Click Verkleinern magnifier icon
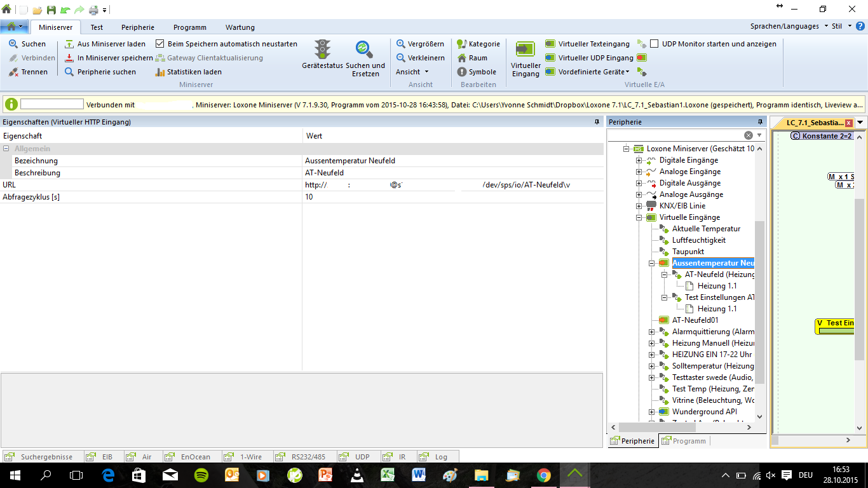 point(401,58)
